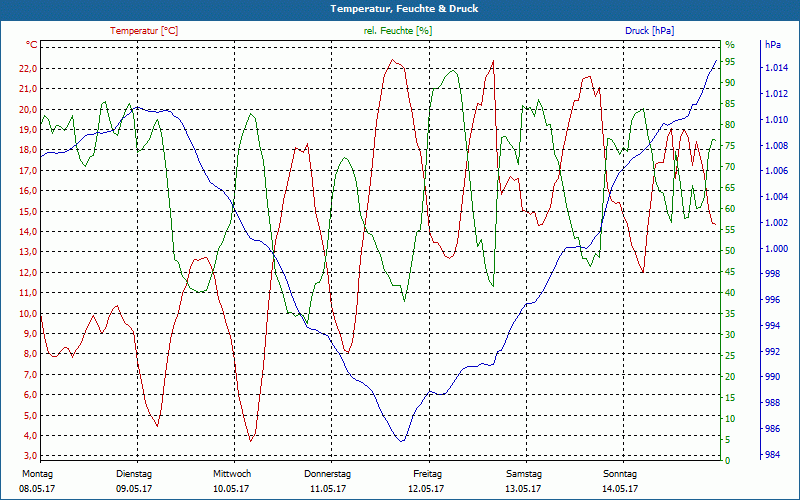
Task: Click the '12,0' temperature axis value
Action: point(29,272)
